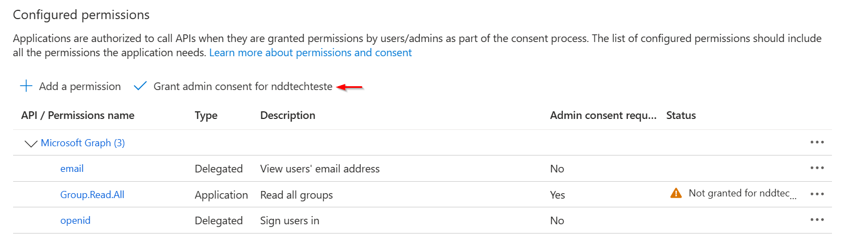Click the API / Permissions name column header
The width and height of the screenshot is (868, 239).
click(78, 115)
